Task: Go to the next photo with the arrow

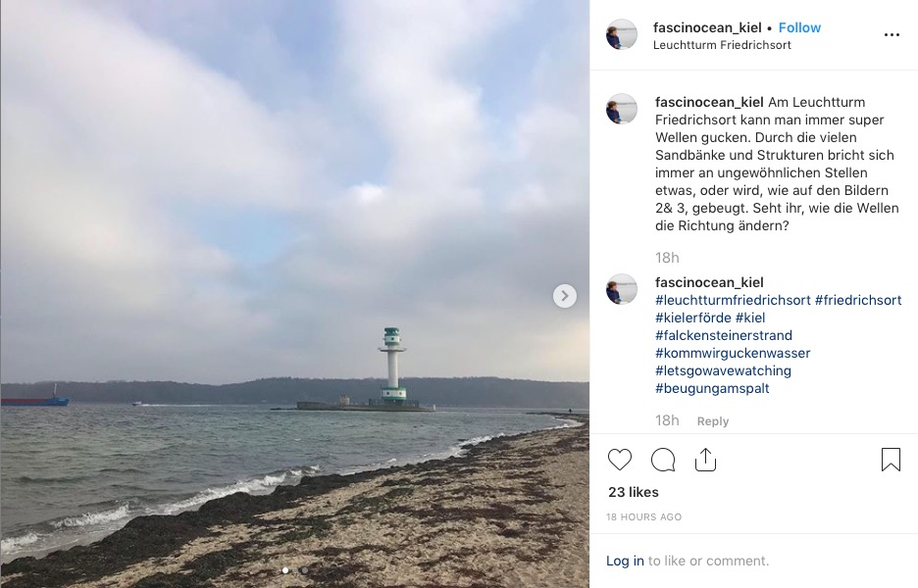Action: point(564,296)
